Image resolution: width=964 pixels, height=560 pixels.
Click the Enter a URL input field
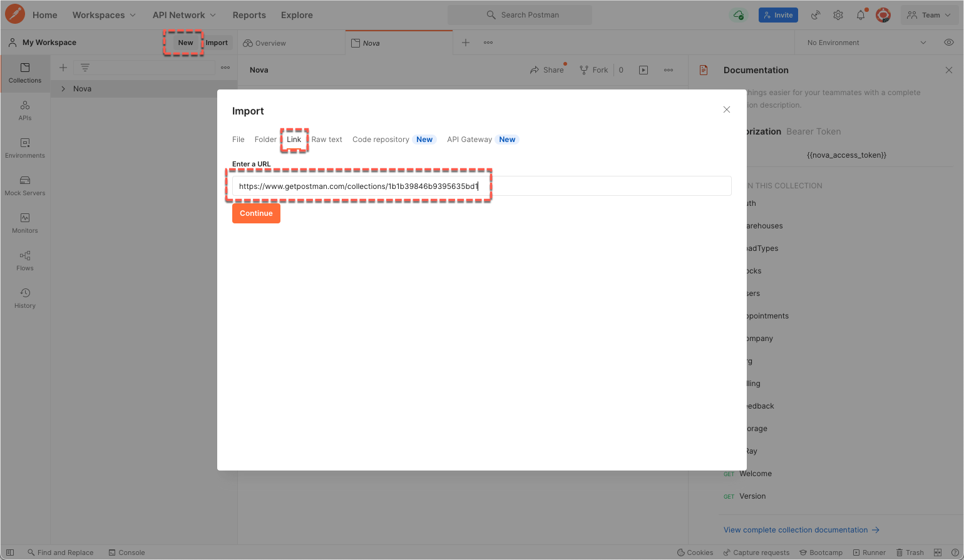point(481,186)
